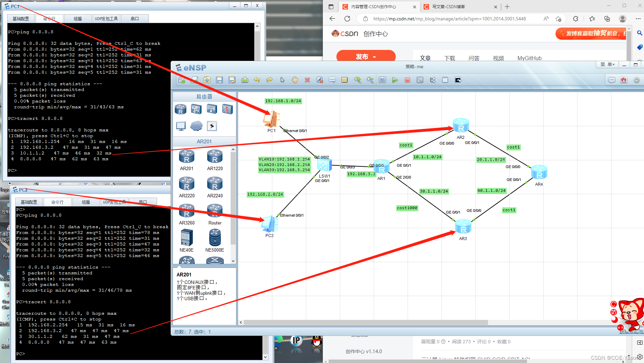Image resolution: width=644 pixels, height=363 pixels.
Task: Click the LSW1 switch on the topology
Action: click(x=324, y=165)
